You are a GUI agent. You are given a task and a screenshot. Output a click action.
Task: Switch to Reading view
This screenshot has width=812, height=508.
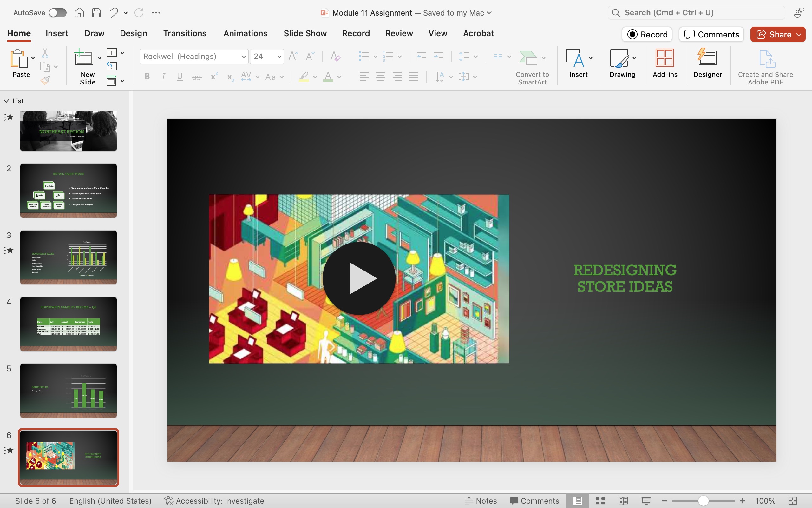point(623,501)
